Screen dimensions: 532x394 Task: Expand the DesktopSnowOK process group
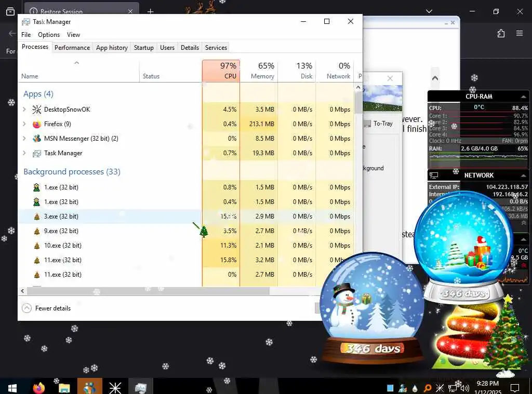point(24,109)
